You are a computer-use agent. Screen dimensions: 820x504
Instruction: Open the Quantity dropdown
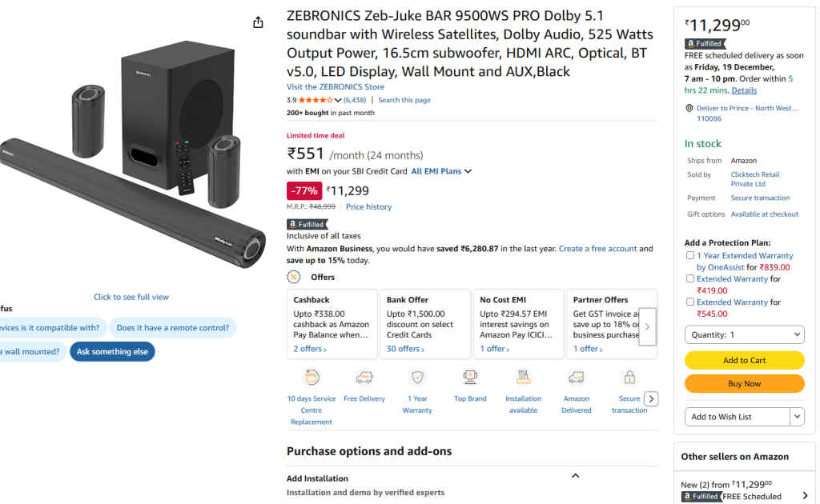coord(744,334)
